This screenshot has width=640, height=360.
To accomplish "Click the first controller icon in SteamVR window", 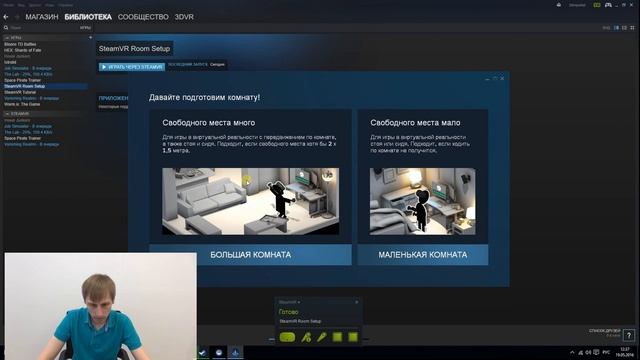I will 306,337.
